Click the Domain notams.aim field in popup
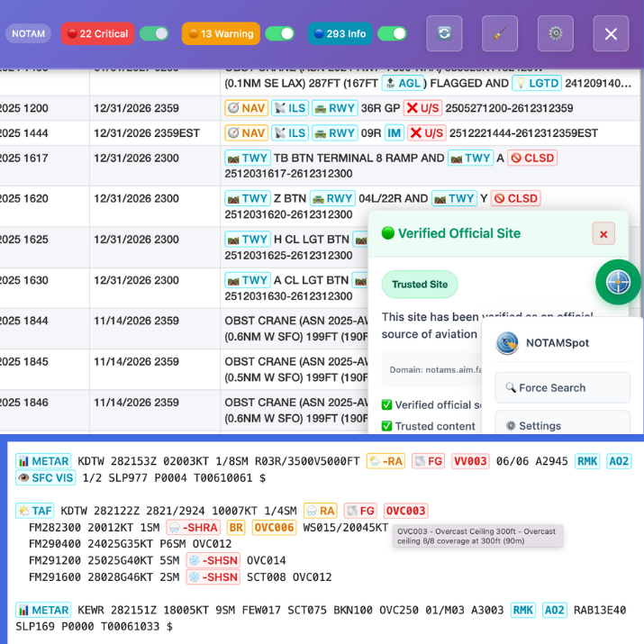Image resolution: width=644 pixels, height=644 pixels. pos(431,369)
